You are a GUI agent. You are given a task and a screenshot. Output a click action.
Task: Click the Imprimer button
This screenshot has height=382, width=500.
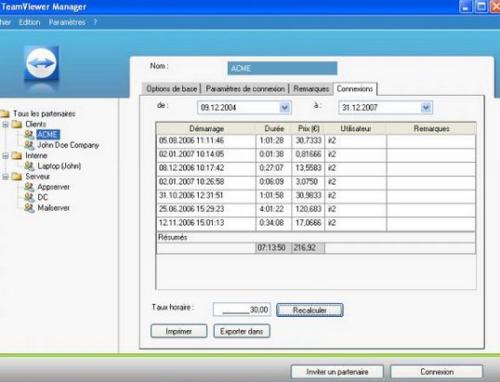click(x=179, y=331)
